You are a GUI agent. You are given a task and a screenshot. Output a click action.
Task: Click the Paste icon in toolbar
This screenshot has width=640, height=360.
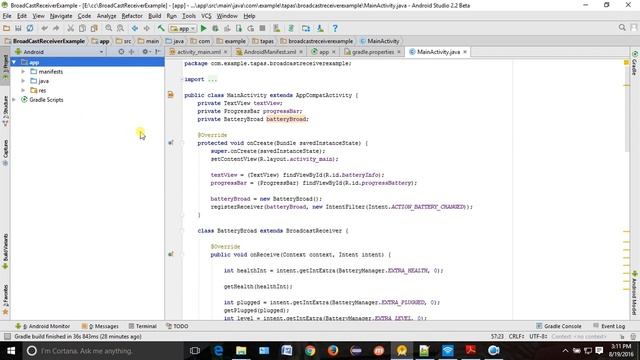point(94,28)
